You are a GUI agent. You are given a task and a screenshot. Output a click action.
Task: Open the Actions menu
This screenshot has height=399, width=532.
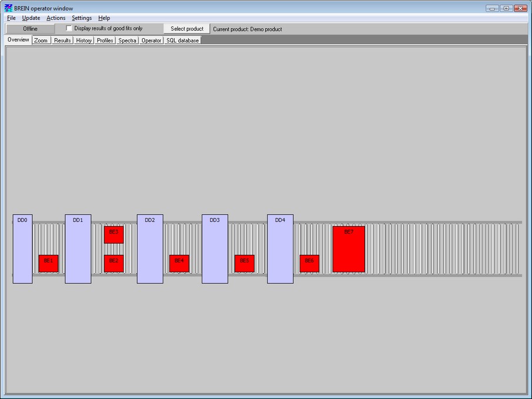click(55, 18)
